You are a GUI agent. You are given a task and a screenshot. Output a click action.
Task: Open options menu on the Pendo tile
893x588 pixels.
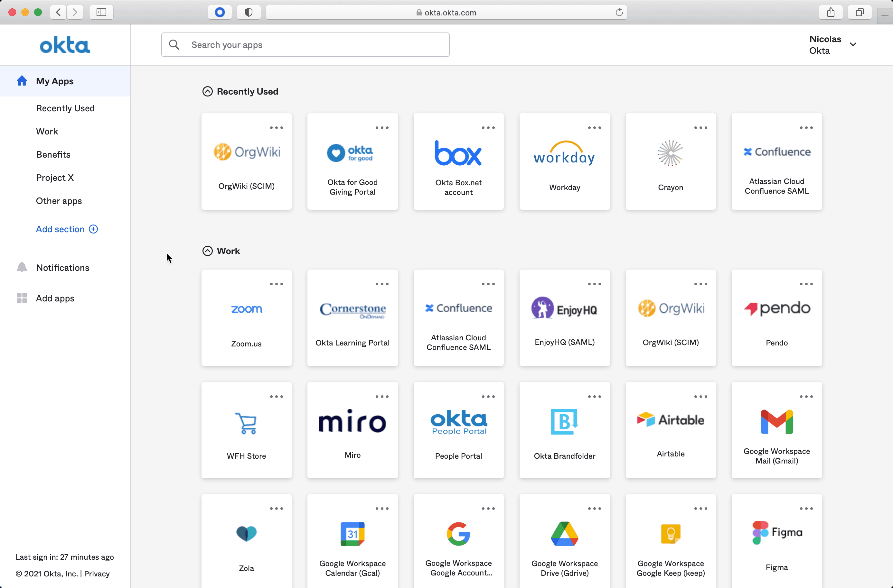806,284
